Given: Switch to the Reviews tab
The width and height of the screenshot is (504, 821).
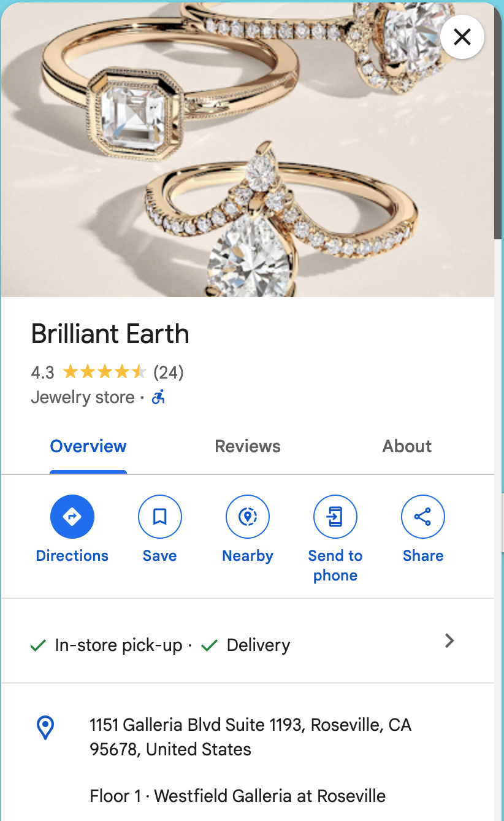Looking at the screenshot, I should pyautogui.click(x=248, y=447).
